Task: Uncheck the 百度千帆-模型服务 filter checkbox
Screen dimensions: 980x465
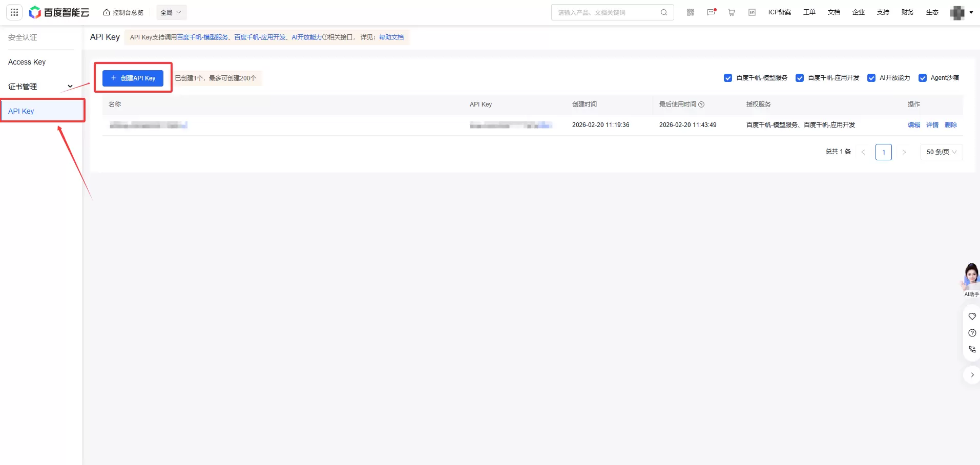Action: point(728,78)
